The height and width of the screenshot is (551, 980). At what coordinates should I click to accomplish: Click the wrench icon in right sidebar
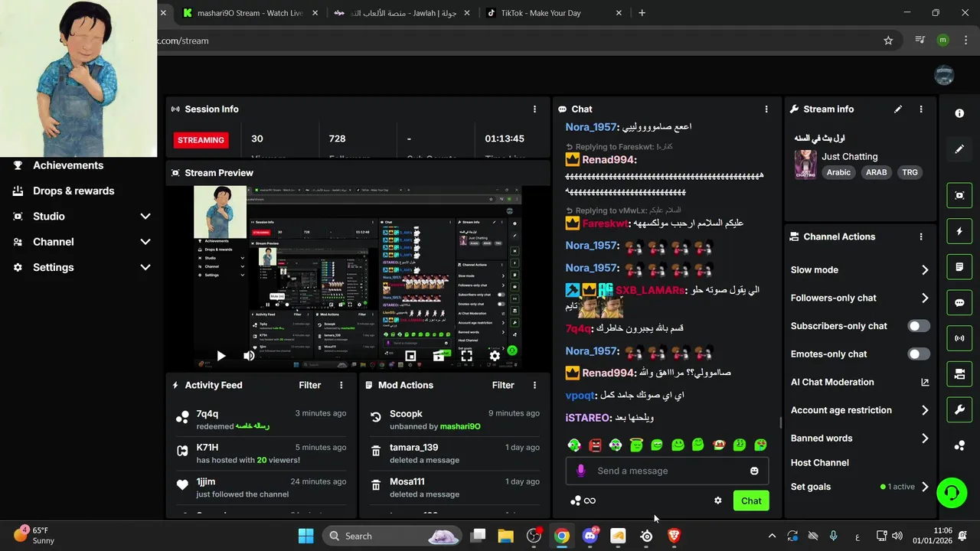pyautogui.click(x=959, y=409)
